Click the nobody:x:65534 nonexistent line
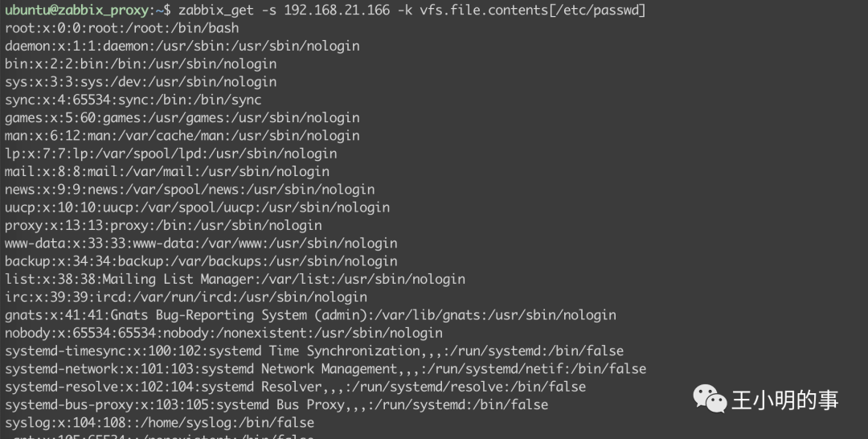 point(223,333)
